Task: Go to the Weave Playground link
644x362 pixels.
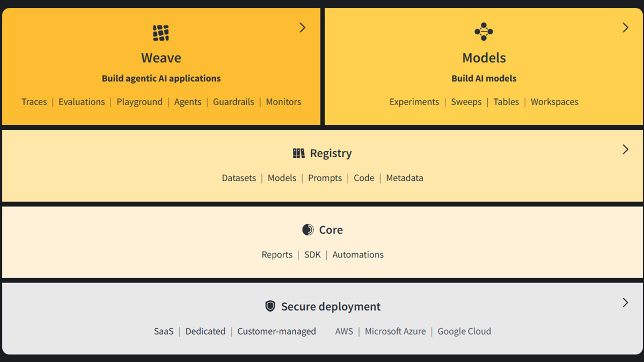Action: click(x=140, y=102)
